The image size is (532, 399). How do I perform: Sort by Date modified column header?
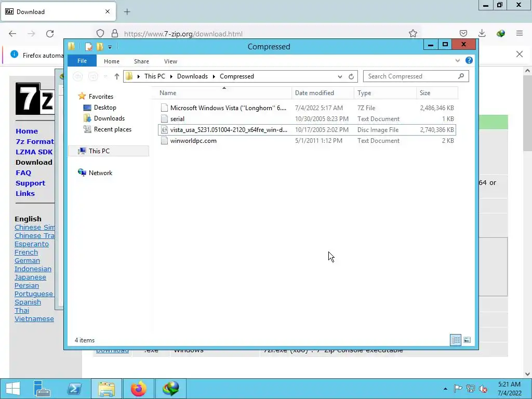point(323,93)
